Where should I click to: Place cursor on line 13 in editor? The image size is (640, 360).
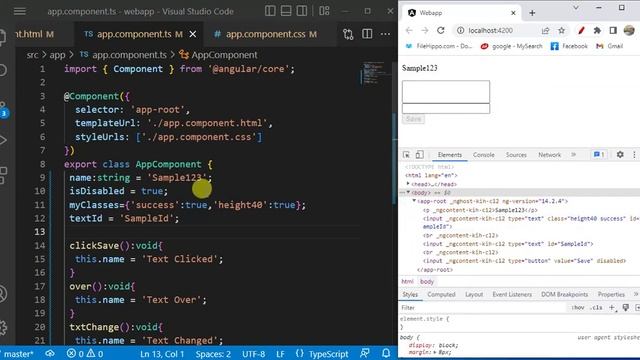point(212,232)
